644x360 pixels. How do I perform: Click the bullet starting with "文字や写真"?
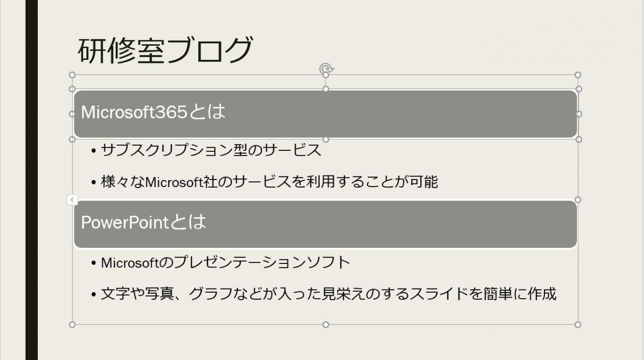[329, 294]
